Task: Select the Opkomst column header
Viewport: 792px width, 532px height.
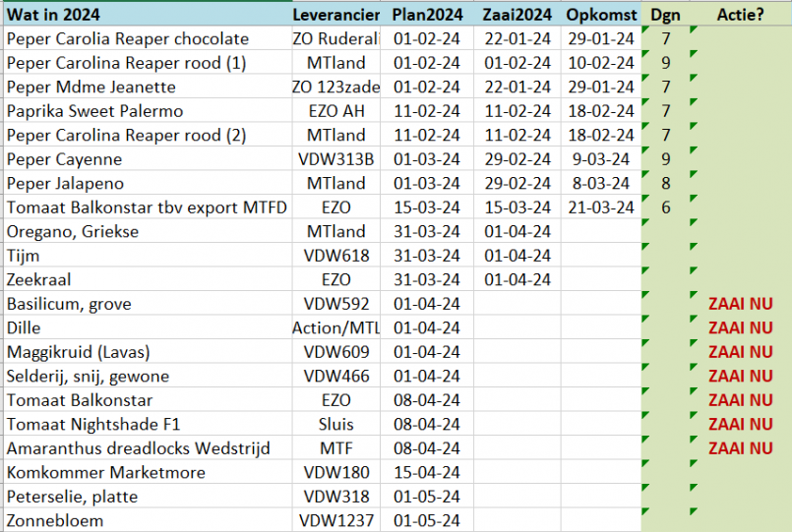Action: 601,15
